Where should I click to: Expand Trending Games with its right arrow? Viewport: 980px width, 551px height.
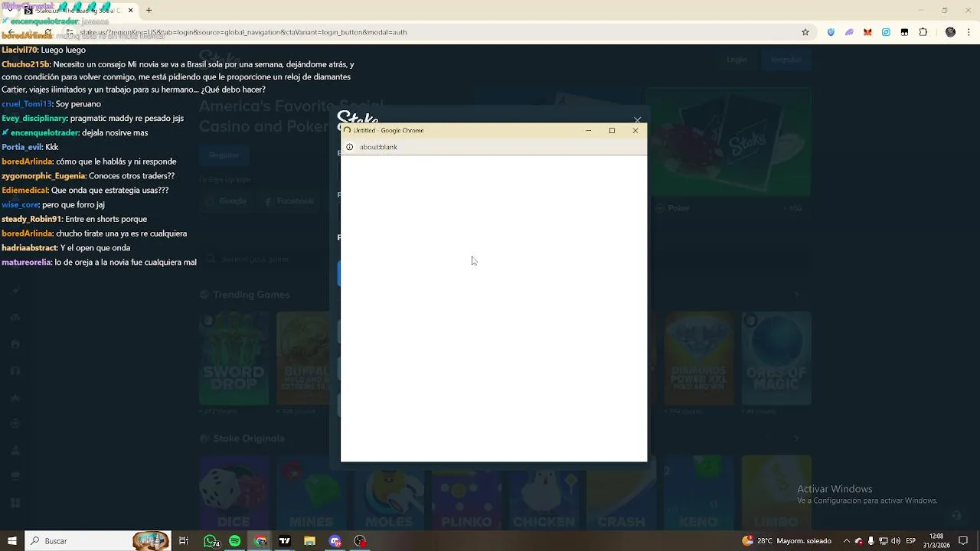pyautogui.click(x=796, y=295)
